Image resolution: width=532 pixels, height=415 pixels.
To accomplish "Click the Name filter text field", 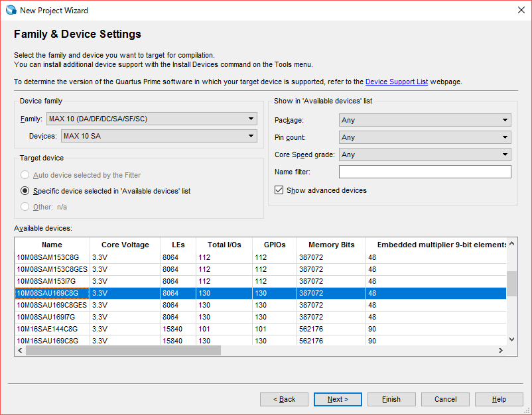I will click(x=425, y=172).
